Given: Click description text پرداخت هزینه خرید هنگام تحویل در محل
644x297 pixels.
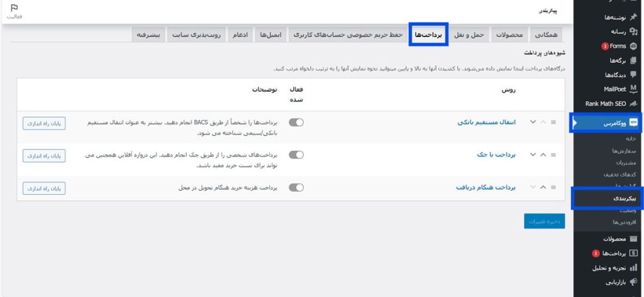Looking at the screenshot, I should [x=228, y=188].
